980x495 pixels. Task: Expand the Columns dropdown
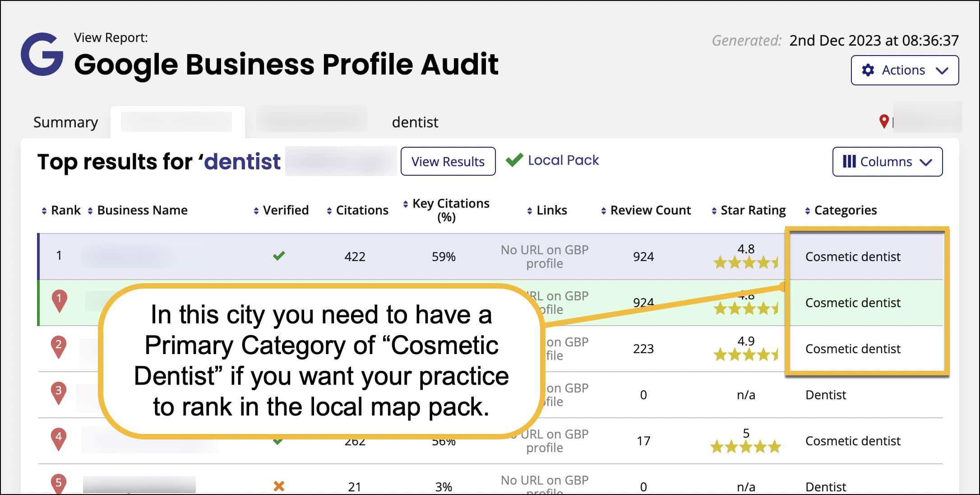(x=887, y=161)
